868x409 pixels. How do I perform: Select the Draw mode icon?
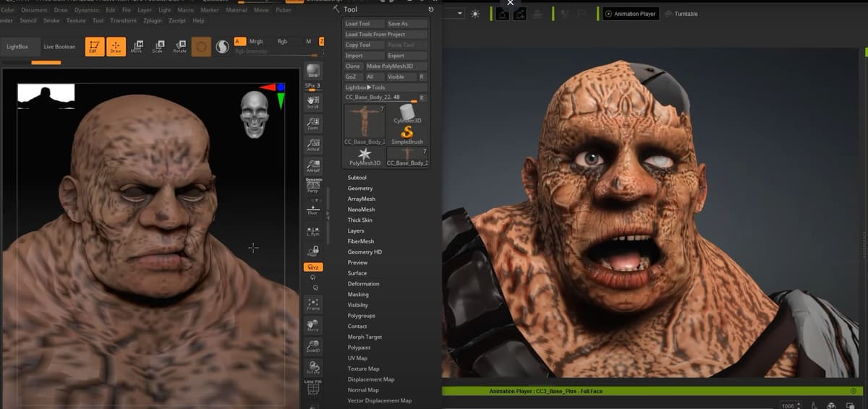point(116,46)
